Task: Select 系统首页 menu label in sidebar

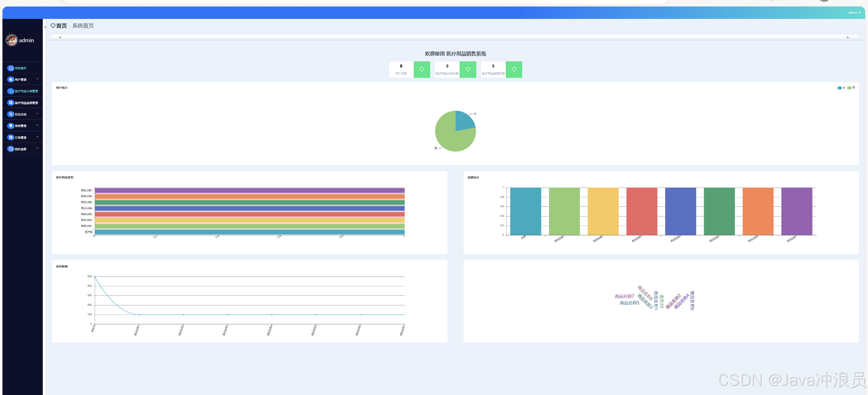Action: coord(20,69)
